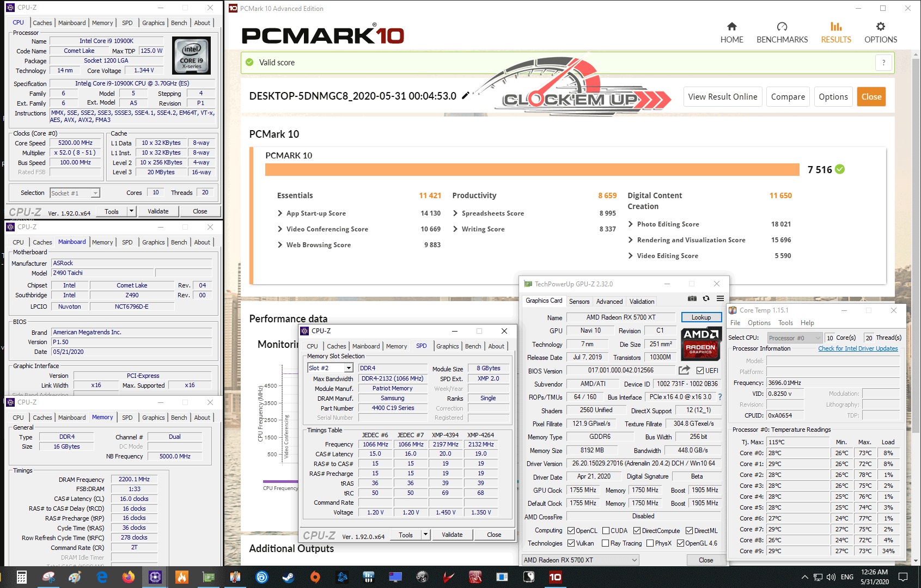Image resolution: width=921 pixels, height=588 pixels.
Task: Go to PCMark Home icon
Action: (731, 27)
